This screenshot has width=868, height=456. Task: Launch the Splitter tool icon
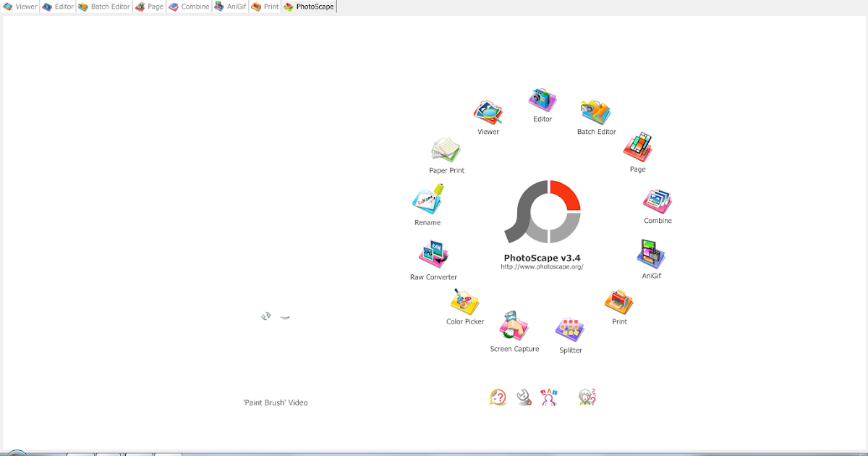(x=570, y=330)
